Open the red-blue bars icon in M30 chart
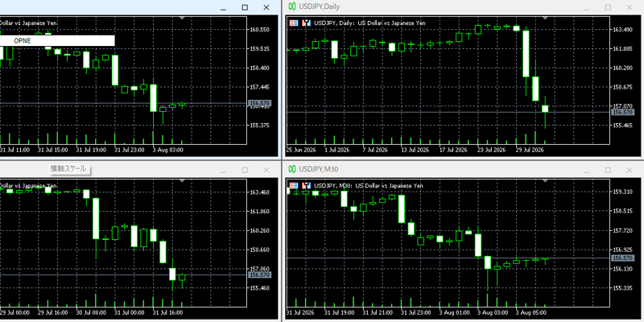This screenshot has width=644, height=322. coord(306,186)
